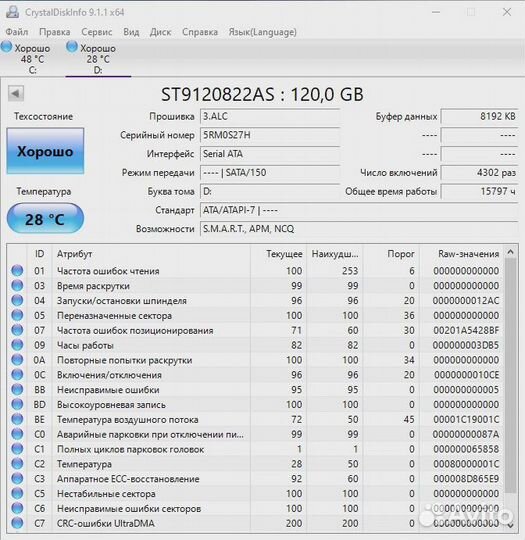Click scroll-up arrow of attribute list
Image resolution: width=525 pixels, height=540 pixels.
click(x=511, y=252)
